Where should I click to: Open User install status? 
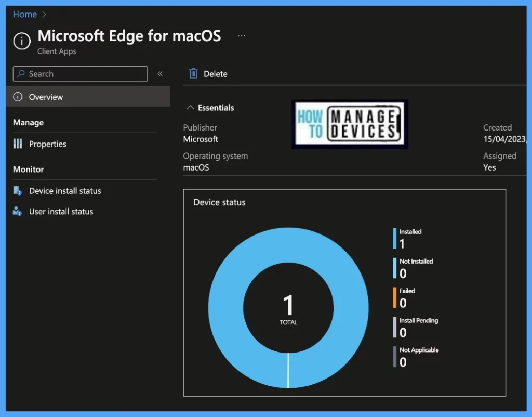[61, 212]
